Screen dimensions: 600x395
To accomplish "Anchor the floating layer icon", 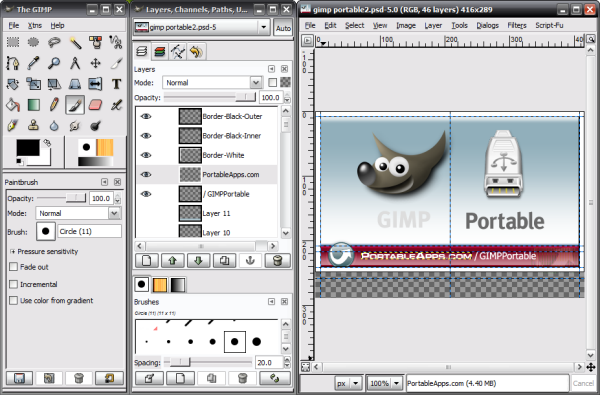I will (x=250, y=261).
